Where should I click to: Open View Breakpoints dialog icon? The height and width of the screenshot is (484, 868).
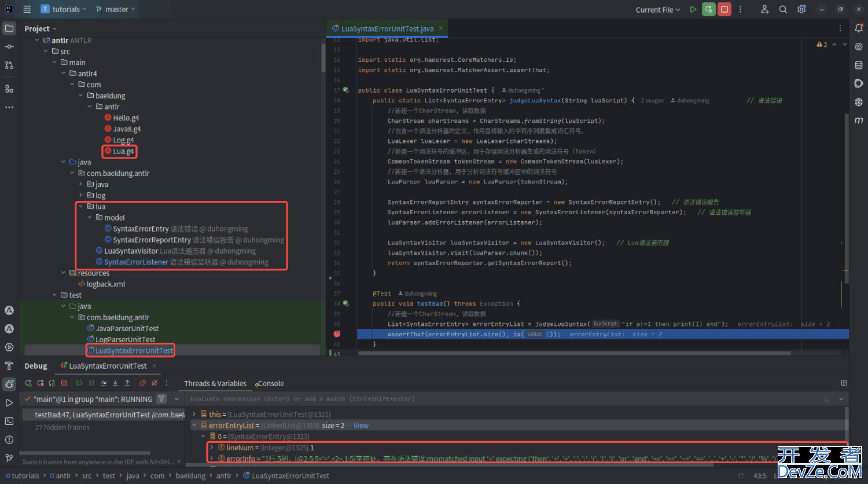point(142,383)
